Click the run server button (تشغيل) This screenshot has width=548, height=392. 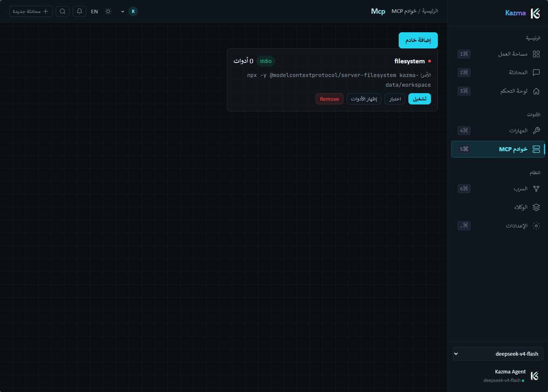420,99
